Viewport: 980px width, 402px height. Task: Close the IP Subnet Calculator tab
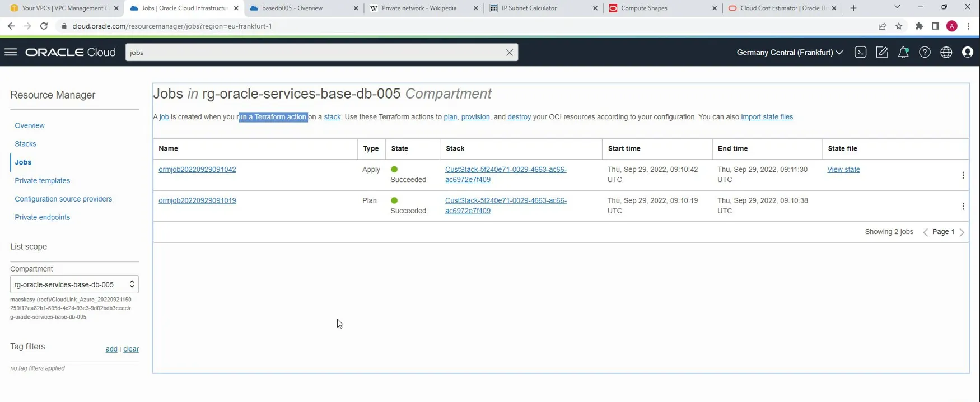click(x=595, y=8)
